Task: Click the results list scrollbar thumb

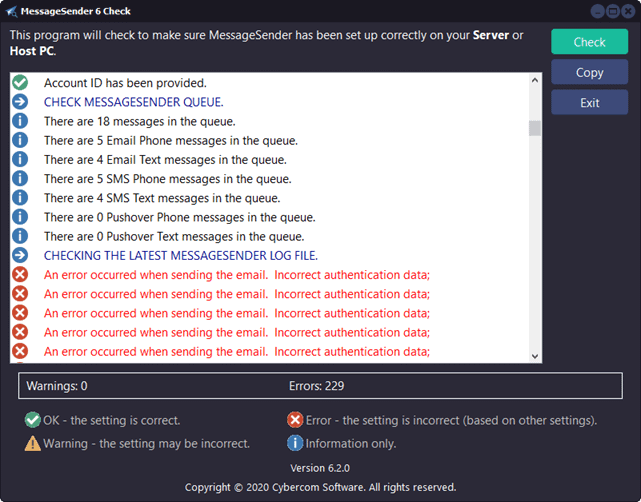Action: pyautogui.click(x=535, y=128)
